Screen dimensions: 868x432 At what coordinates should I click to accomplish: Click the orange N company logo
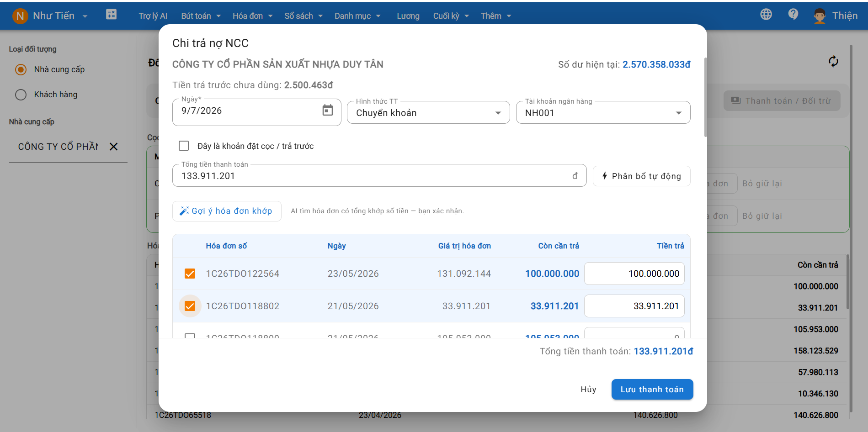coord(20,16)
